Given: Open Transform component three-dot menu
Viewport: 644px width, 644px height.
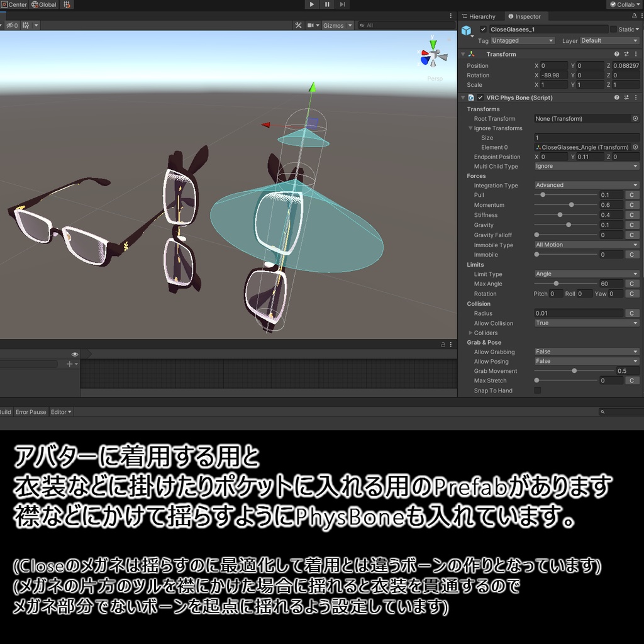Looking at the screenshot, I should coord(636,54).
